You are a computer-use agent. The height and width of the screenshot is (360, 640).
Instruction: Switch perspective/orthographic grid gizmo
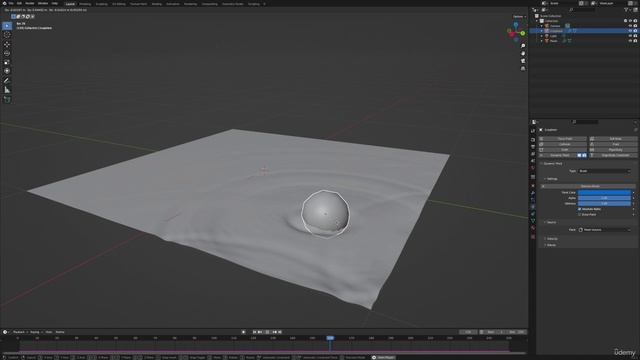(x=523, y=69)
